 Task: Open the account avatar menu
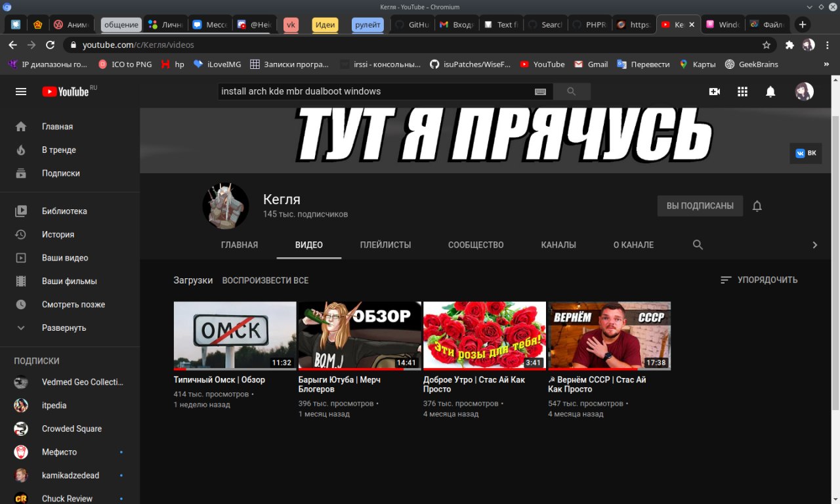(804, 92)
